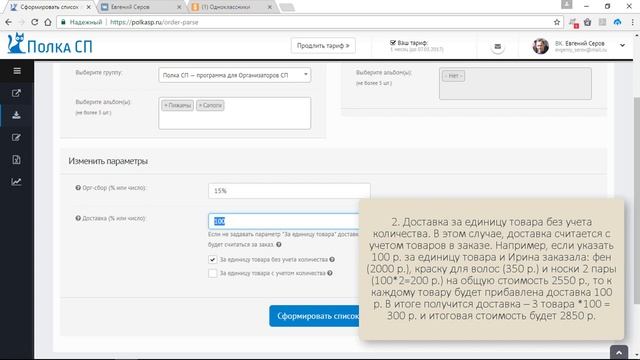Click the page vertical scrollbar
The image size is (640, 360).
point(636,200)
